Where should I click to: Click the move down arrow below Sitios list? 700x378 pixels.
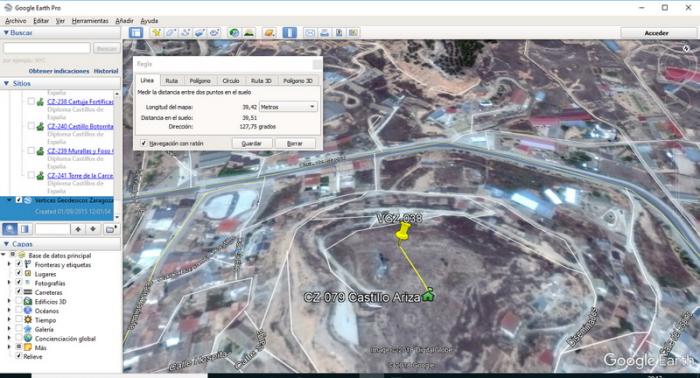pos(93,229)
